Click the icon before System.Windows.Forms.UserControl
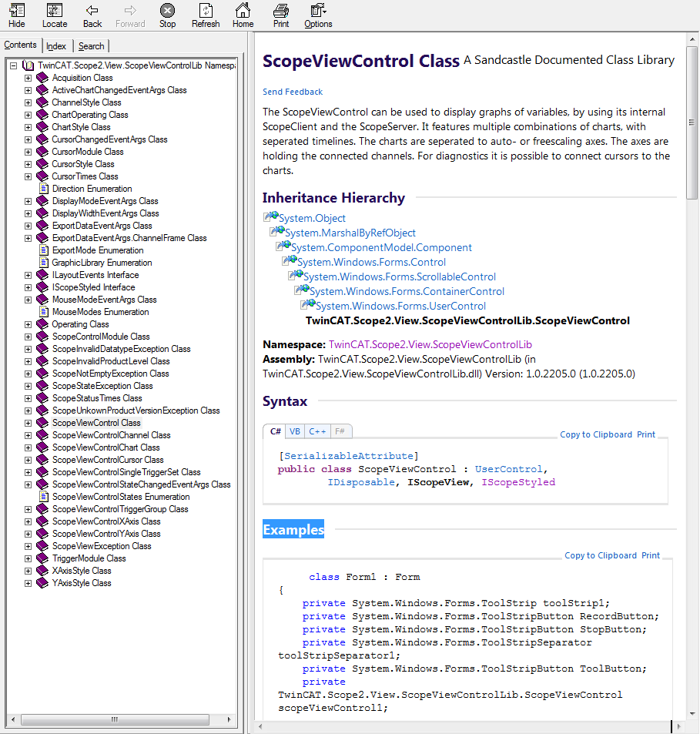 (x=307, y=303)
